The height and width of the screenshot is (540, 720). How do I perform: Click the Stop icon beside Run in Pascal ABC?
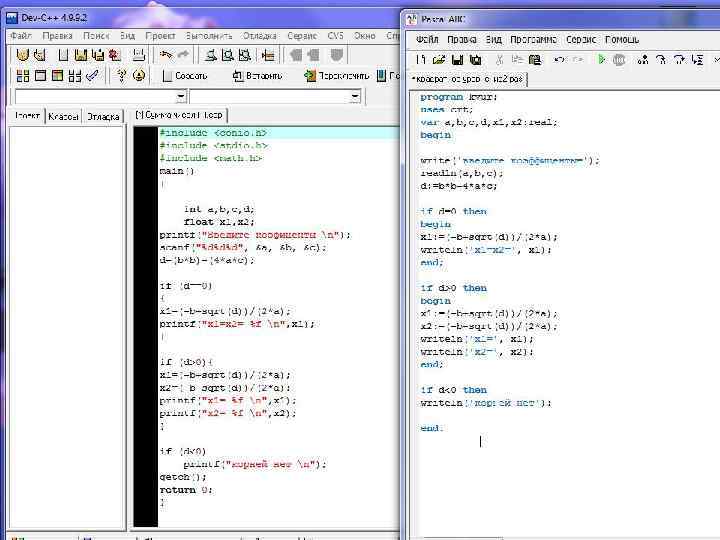(x=619, y=60)
